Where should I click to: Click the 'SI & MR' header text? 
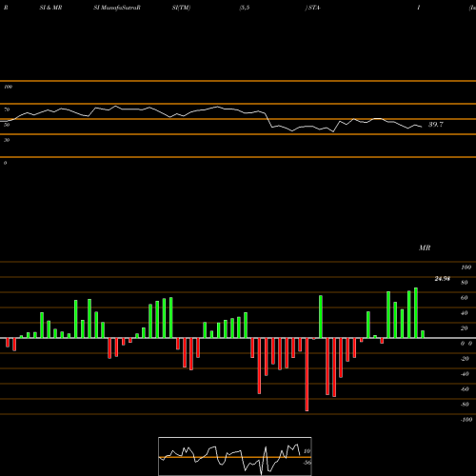point(50,8)
